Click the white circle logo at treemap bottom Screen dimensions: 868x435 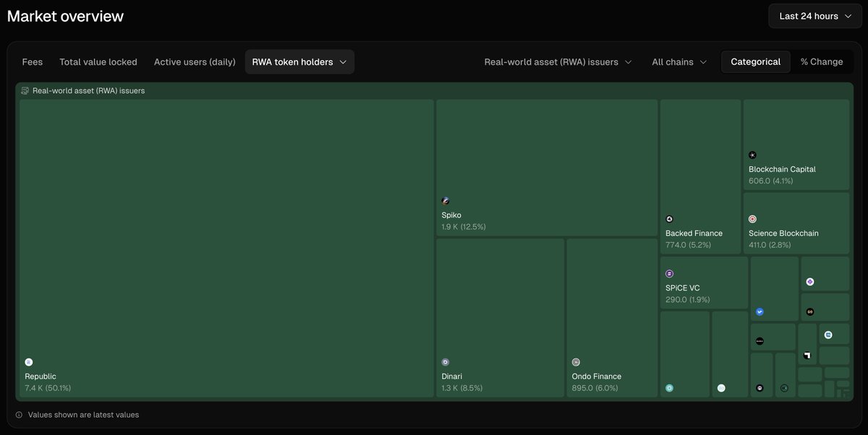coord(721,388)
